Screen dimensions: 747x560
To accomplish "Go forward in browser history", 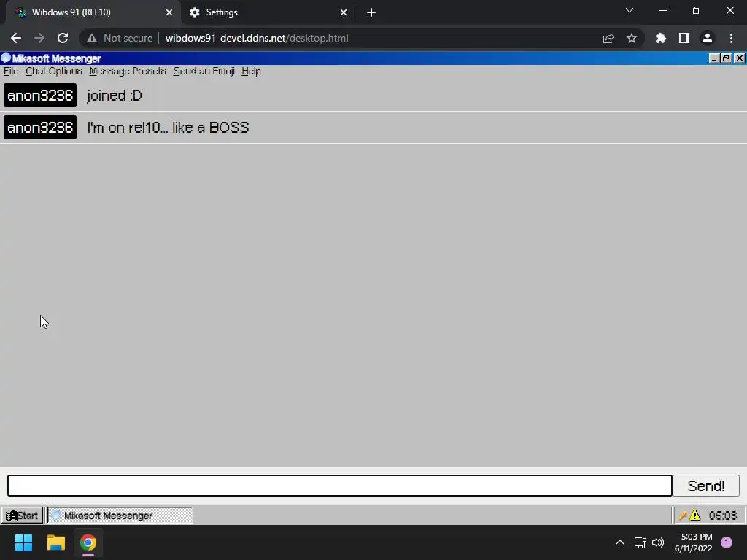I will [39, 38].
